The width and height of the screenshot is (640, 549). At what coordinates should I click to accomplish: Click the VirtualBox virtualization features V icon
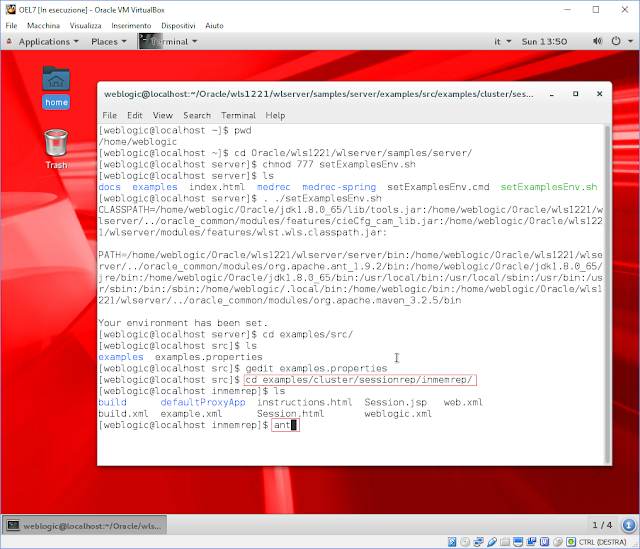pyautogui.click(x=544, y=542)
